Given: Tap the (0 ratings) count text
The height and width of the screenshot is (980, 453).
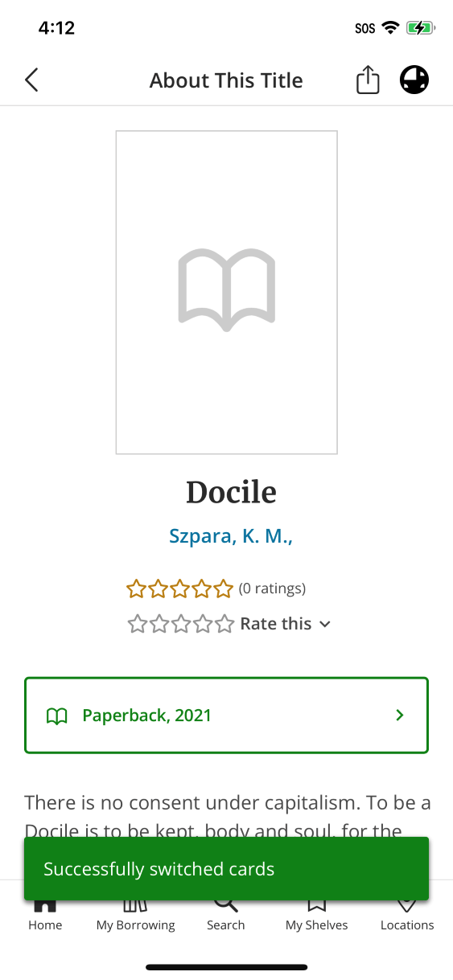Looking at the screenshot, I should point(272,588).
